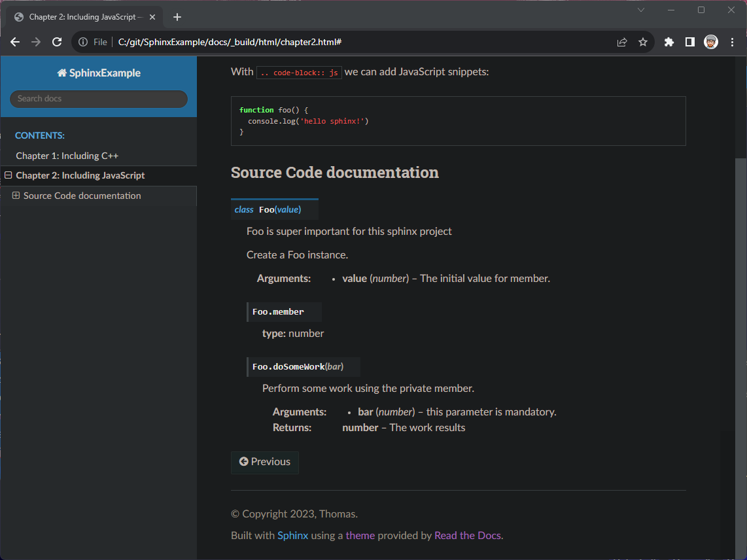
Task: Click the Previous page button
Action: [x=265, y=462]
